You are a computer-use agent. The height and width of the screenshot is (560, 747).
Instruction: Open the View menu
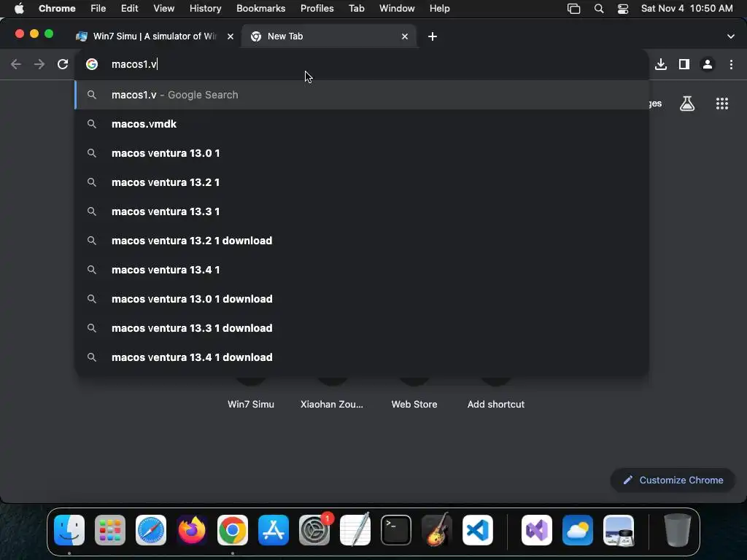pyautogui.click(x=164, y=9)
